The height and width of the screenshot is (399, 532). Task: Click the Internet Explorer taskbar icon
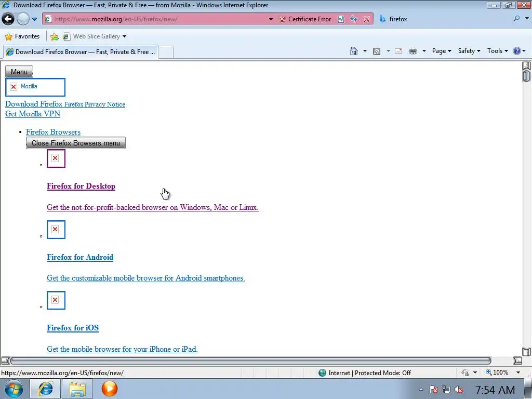[x=46, y=389]
